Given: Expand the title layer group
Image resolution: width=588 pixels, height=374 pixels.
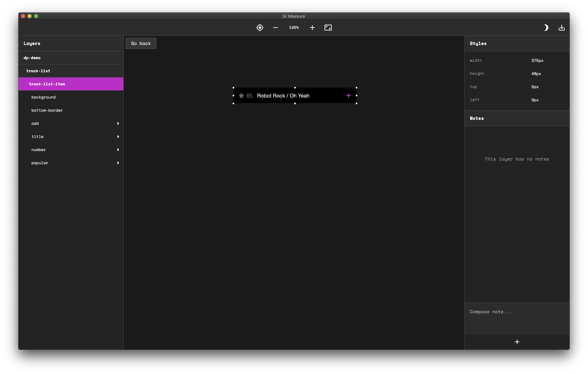Looking at the screenshot, I should pos(118,137).
